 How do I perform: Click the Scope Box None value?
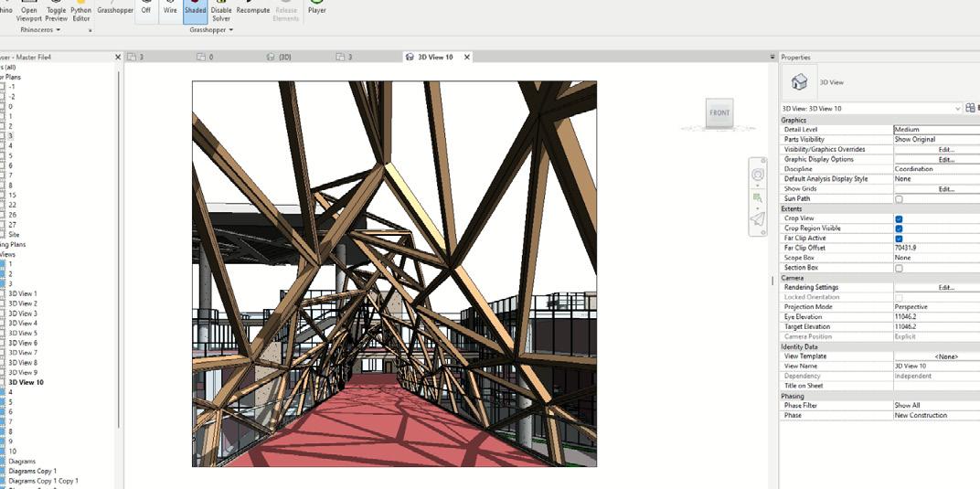pyautogui.click(x=937, y=258)
